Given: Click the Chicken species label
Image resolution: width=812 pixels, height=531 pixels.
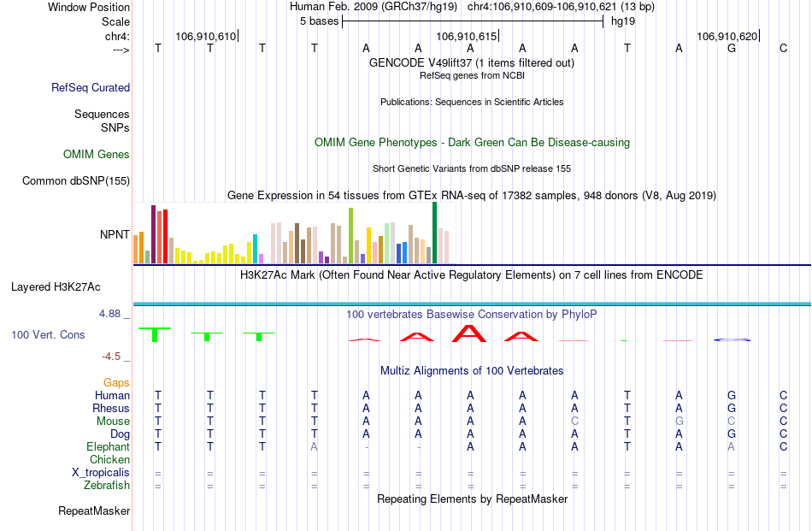Looking at the screenshot, I should (x=109, y=459).
